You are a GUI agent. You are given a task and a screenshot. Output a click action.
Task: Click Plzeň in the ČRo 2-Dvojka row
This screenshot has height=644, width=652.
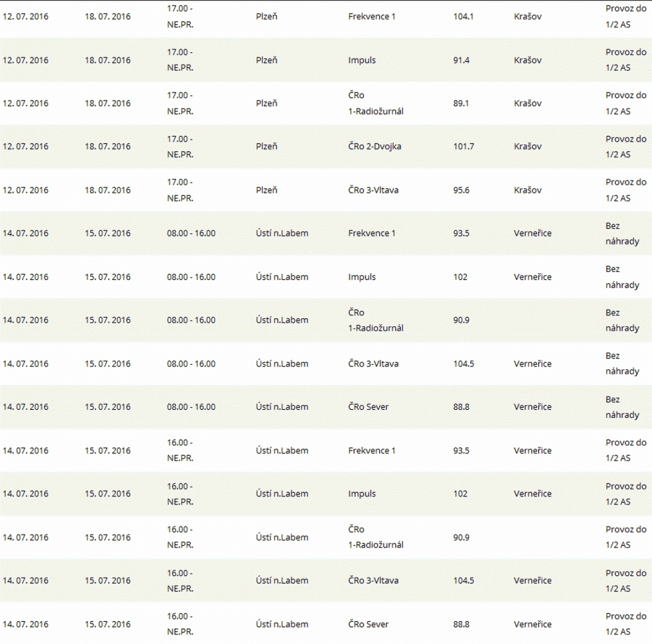point(266,147)
